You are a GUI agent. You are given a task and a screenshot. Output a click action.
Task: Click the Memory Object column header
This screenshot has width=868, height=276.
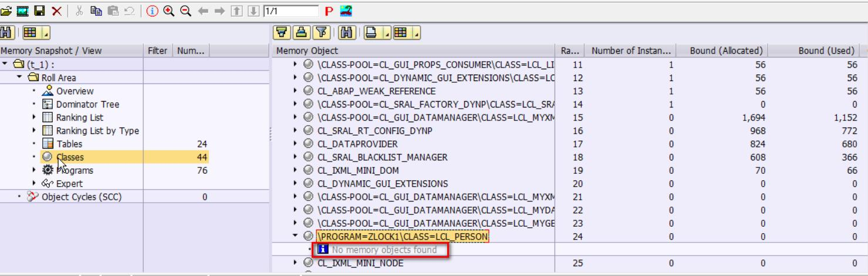point(415,51)
